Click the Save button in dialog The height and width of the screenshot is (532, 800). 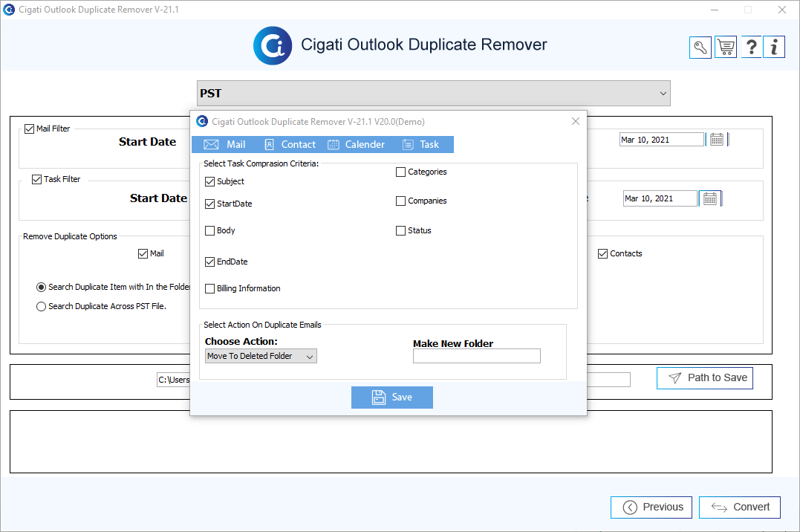[392, 398]
